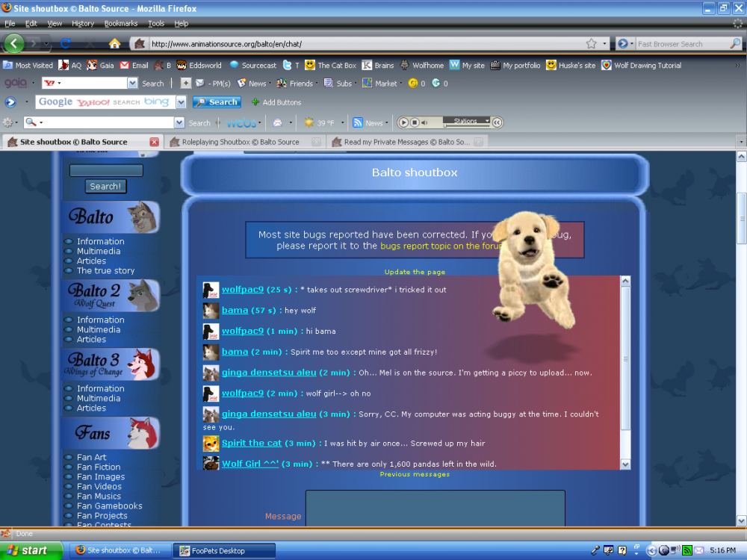Click inside the Message text box
The width and height of the screenshot is (747, 560).
[435, 508]
